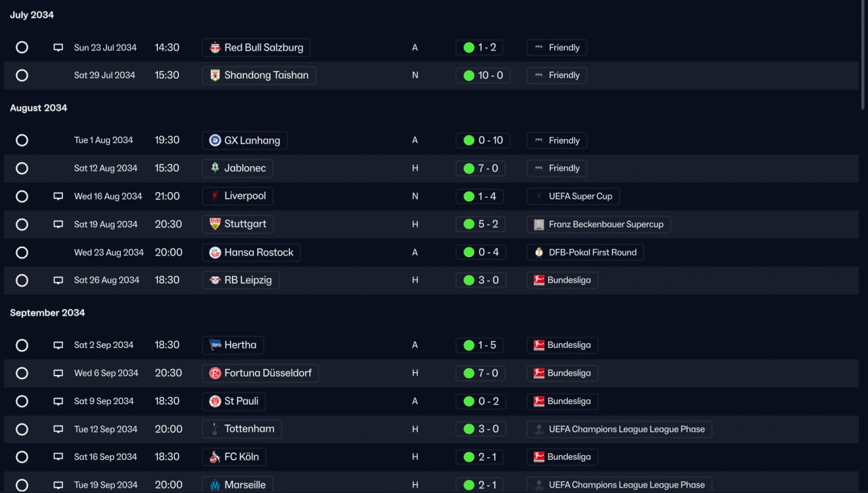Click the UEFA Champions League League Phase tag for Tottenham

(619, 429)
